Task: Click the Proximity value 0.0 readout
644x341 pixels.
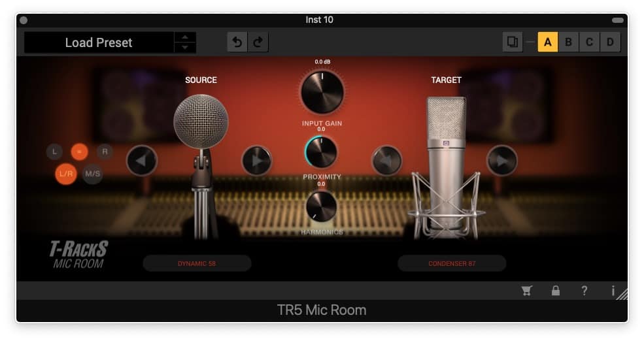Action: (321, 129)
